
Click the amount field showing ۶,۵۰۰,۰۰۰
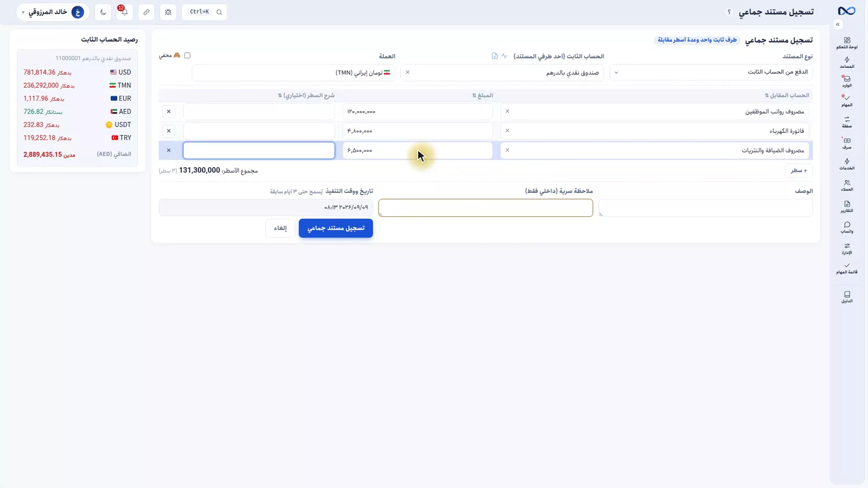tap(418, 150)
